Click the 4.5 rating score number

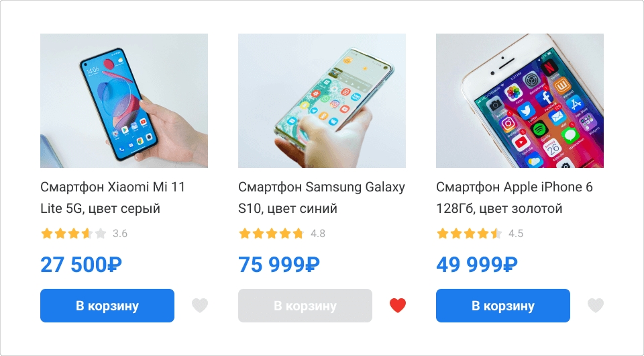click(516, 234)
